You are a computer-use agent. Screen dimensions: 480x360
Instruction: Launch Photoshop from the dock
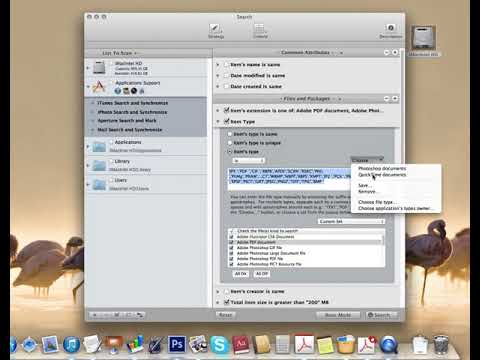point(177,344)
